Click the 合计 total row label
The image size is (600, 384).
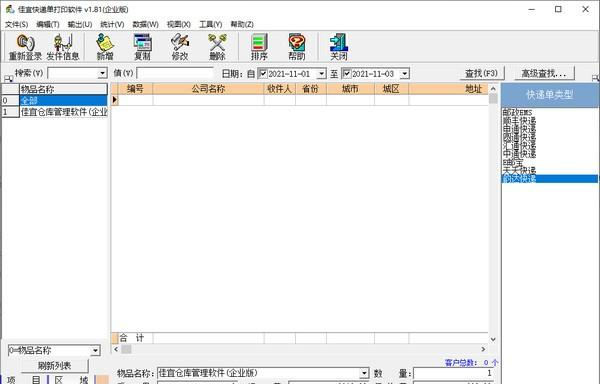132,338
